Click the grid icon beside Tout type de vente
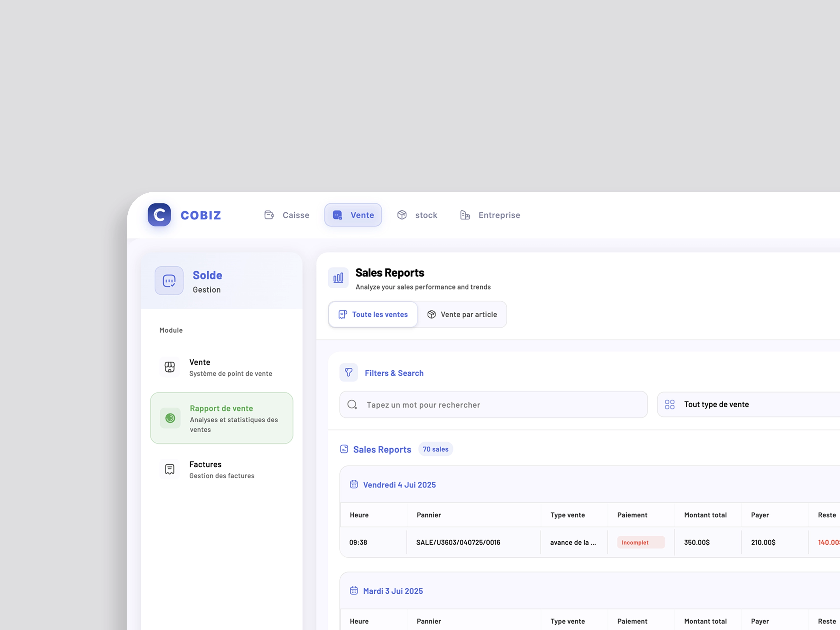 pos(670,404)
